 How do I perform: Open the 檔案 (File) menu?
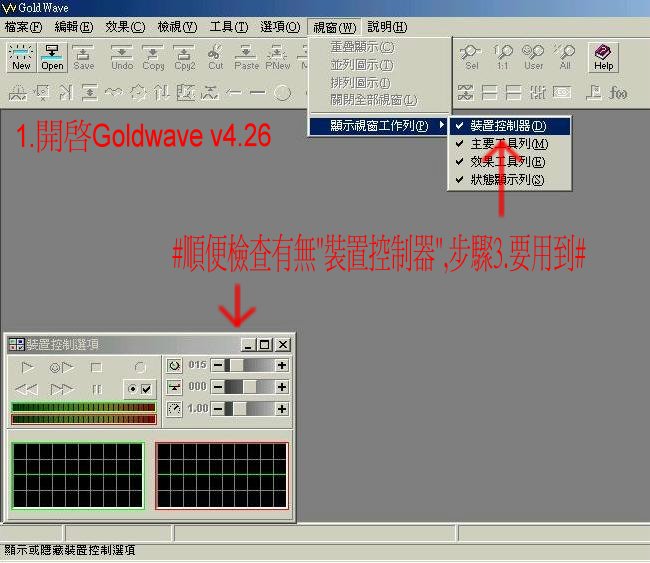[x=24, y=27]
